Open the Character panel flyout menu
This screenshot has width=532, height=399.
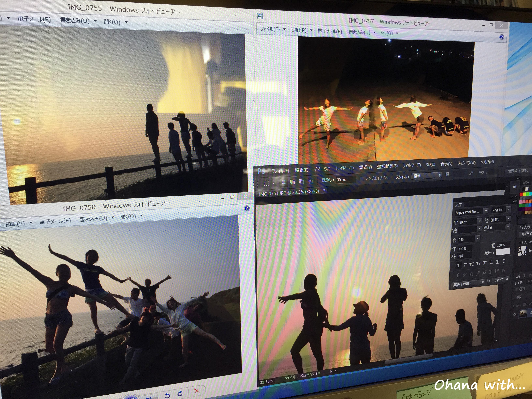515,201
